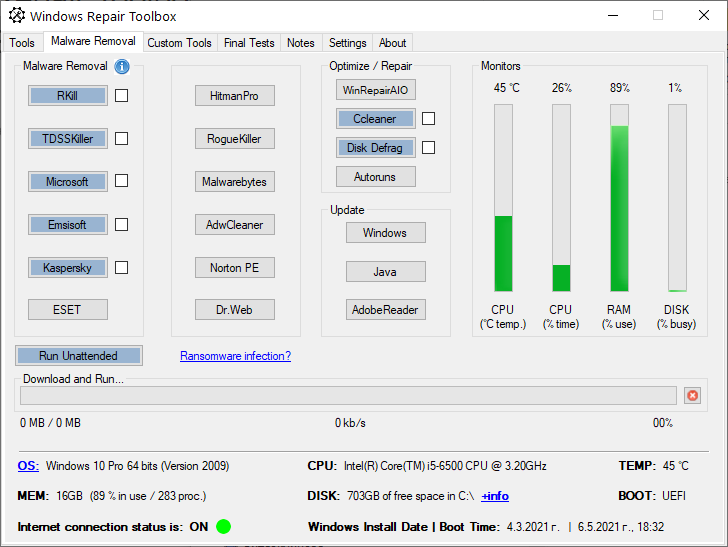This screenshot has width=728, height=547.
Task: Open Autoruns
Action: tap(376, 177)
